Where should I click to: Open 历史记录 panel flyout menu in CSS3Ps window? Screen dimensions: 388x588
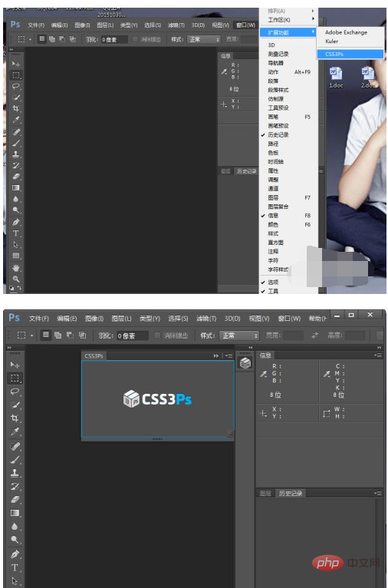pyautogui.click(x=379, y=493)
